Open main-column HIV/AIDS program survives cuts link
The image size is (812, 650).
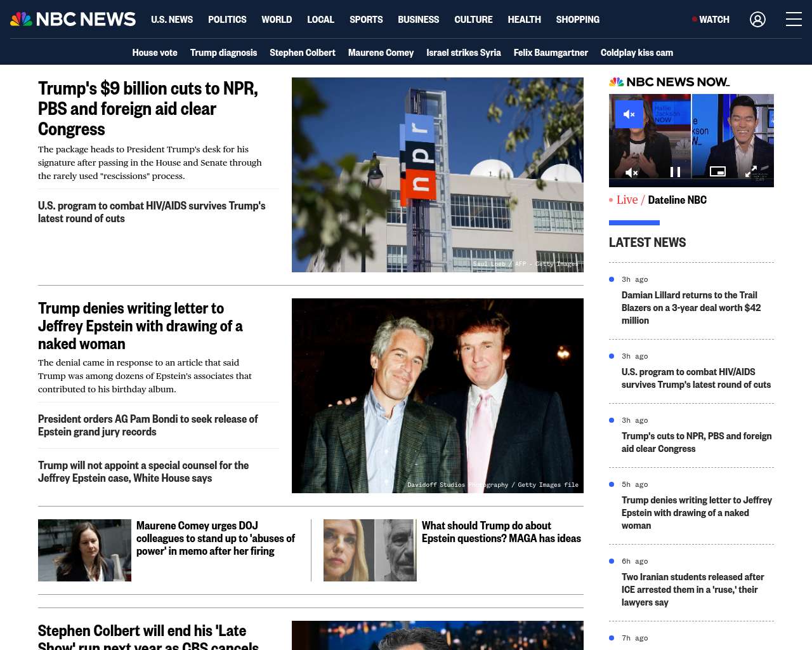click(152, 212)
